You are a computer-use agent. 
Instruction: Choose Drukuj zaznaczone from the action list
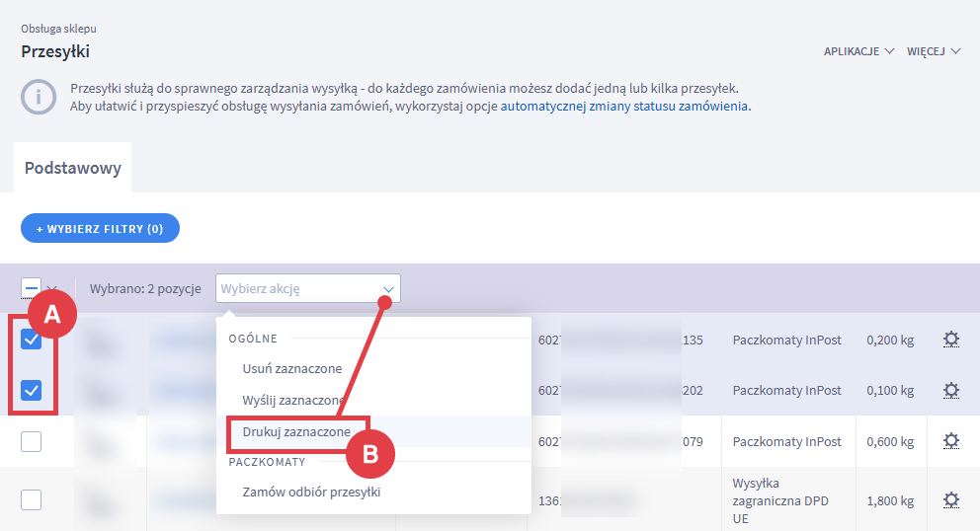coord(296,431)
